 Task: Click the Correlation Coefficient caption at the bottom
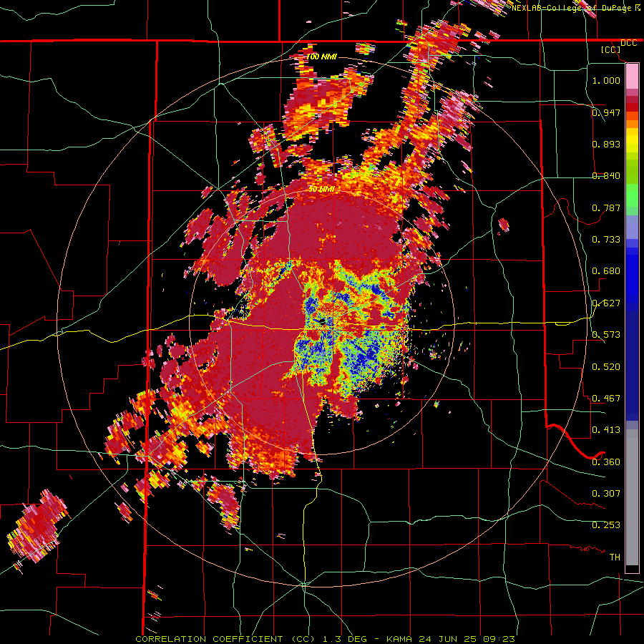point(325,639)
